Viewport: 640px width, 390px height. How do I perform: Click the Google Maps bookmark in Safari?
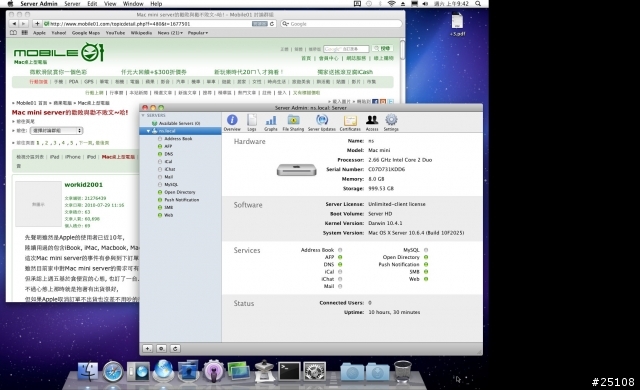86,33
